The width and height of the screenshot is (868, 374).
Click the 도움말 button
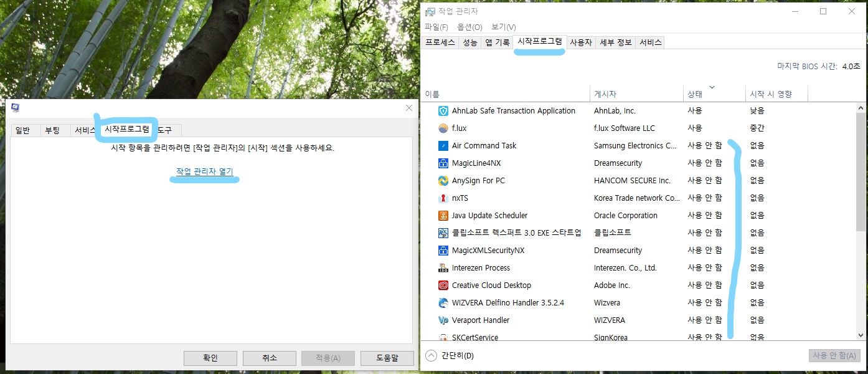click(387, 358)
